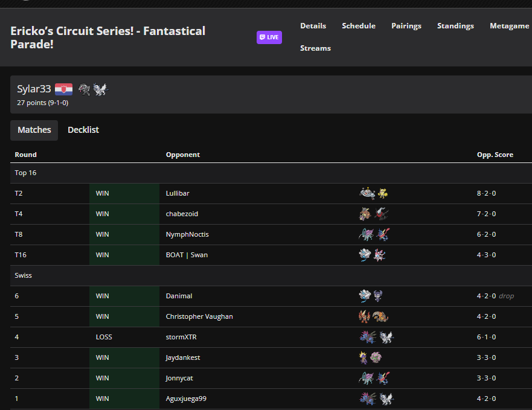The width and height of the screenshot is (532, 410).
Task: Click Lullibar's deck Pokémon icons
Action: tap(374, 193)
